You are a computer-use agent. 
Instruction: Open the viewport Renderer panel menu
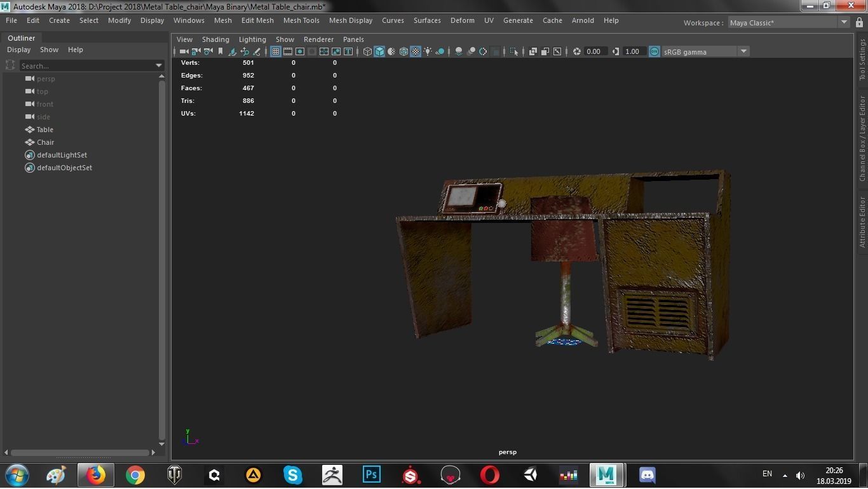pyautogui.click(x=318, y=39)
